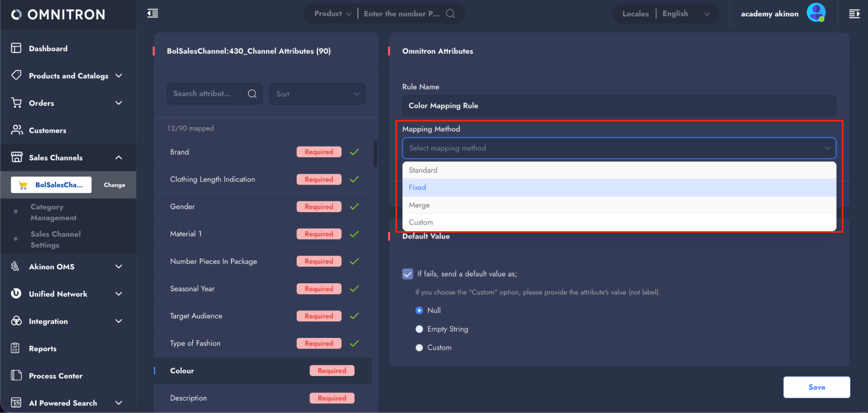Toggle the 'If fails, send a default value' checkbox

pyautogui.click(x=407, y=274)
